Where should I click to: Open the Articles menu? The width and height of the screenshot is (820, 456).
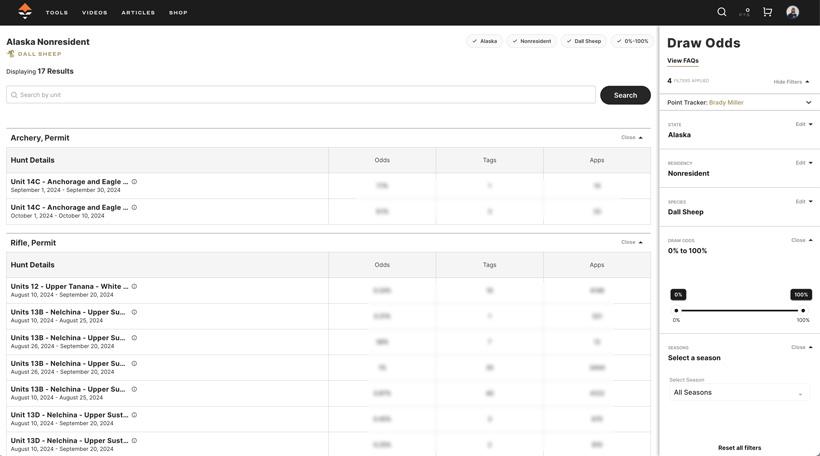(x=138, y=13)
